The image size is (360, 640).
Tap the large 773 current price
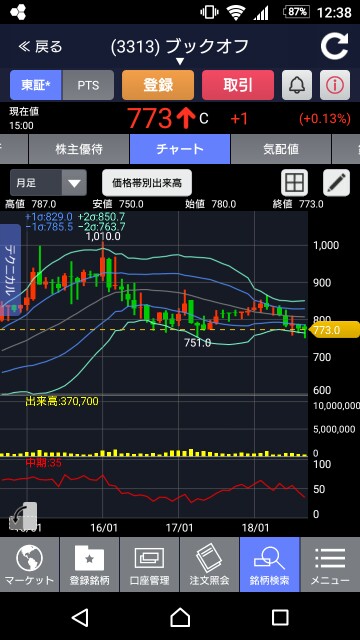point(149,119)
